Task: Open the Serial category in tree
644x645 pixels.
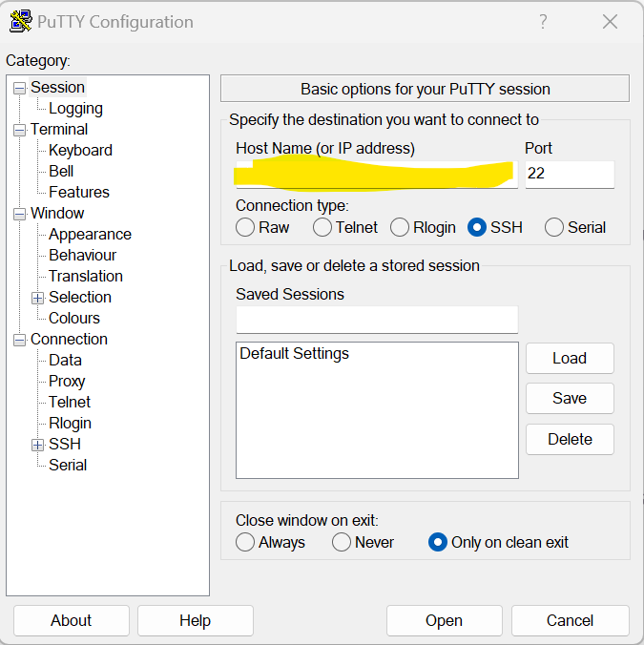Action: [x=68, y=465]
